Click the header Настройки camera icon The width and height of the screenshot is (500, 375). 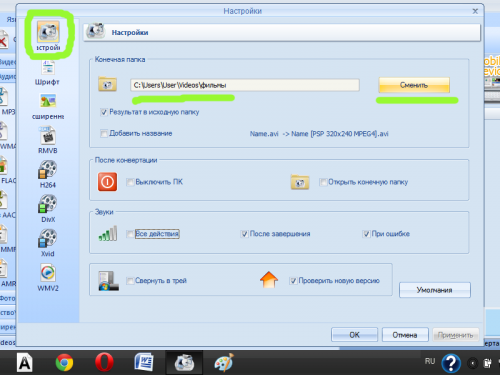tap(96, 31)
